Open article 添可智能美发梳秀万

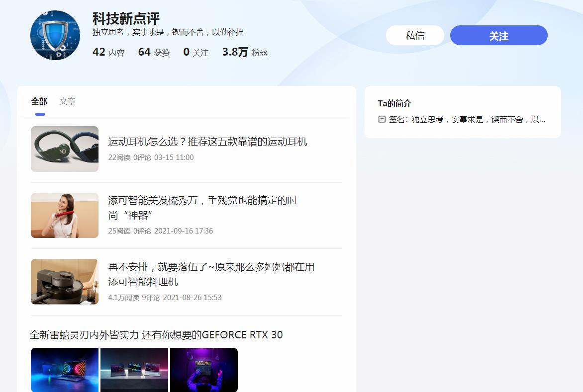point(202,208)
